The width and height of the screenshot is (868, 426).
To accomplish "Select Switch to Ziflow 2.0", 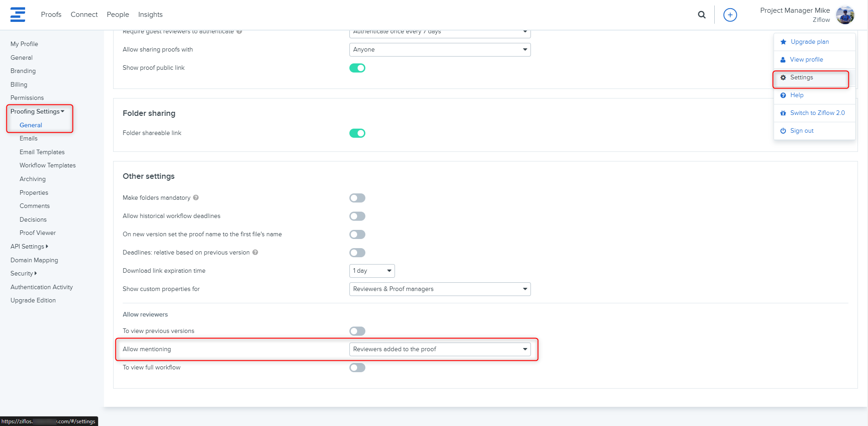I will pos(814,113).
